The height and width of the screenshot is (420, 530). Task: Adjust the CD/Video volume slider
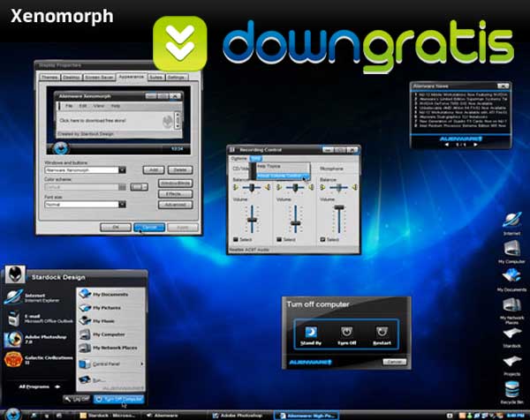pos(252,220)
